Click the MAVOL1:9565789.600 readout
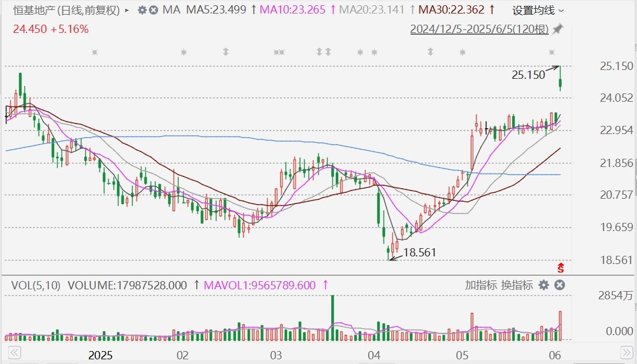 coord(259,285)
